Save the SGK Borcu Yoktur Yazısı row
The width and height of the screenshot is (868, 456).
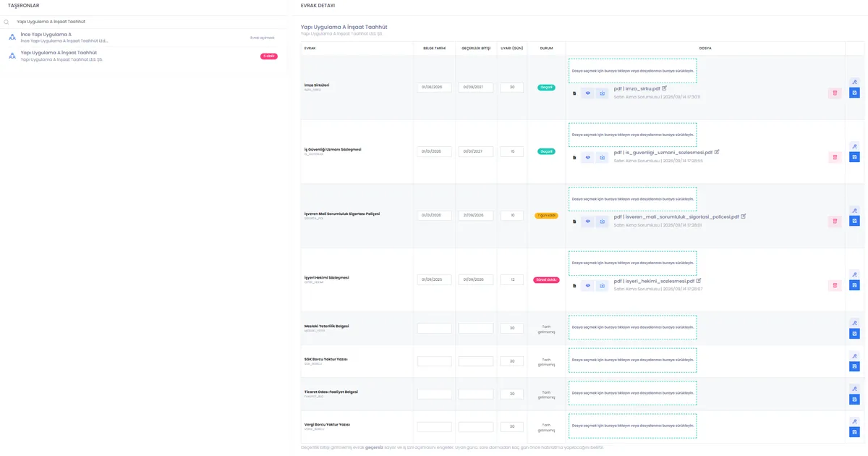pos(854,367)
